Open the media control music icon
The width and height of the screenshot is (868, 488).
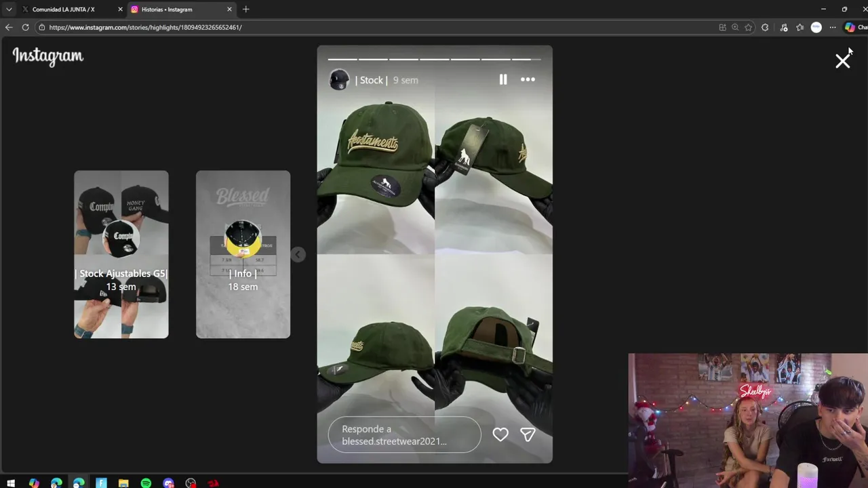click(784, 27)
